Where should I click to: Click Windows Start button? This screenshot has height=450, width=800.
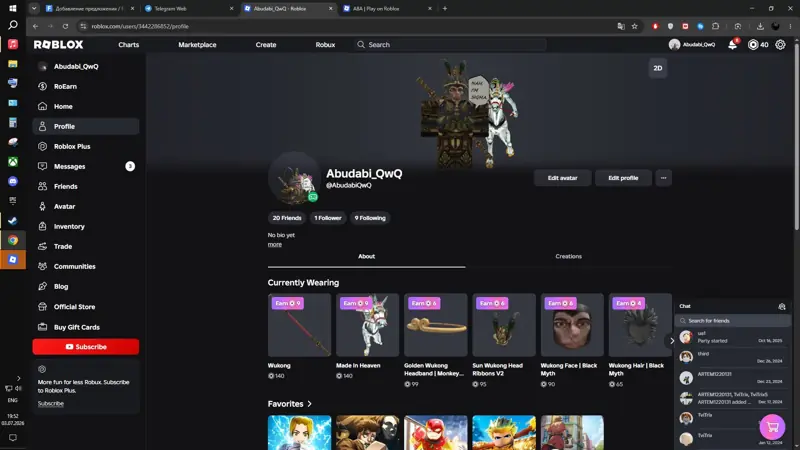pos(13,8)
